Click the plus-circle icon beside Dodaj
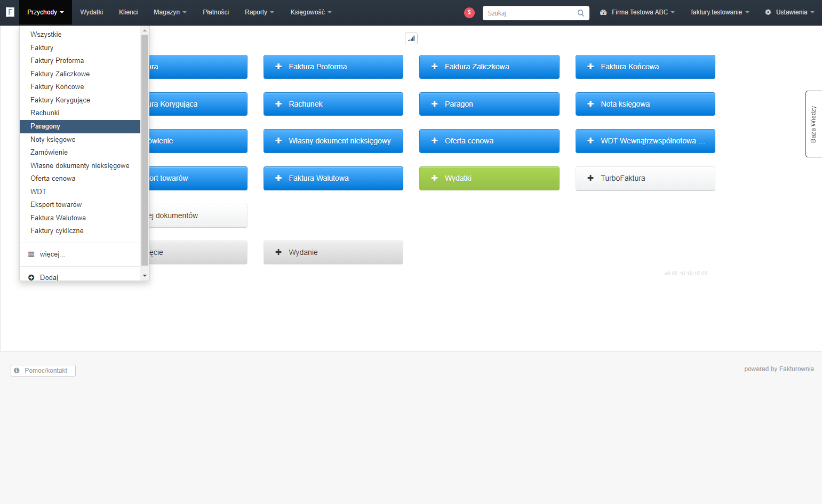 (x=31, y=277)
